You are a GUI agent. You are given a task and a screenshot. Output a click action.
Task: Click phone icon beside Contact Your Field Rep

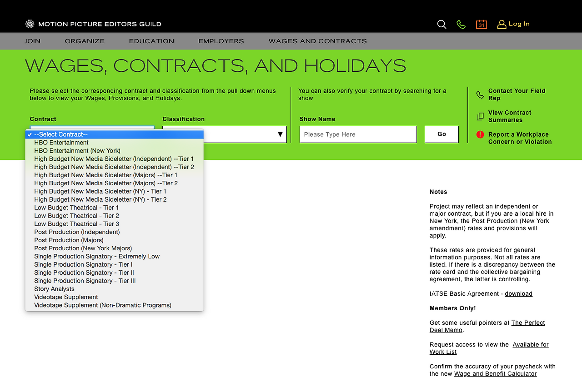coord(480,94)
